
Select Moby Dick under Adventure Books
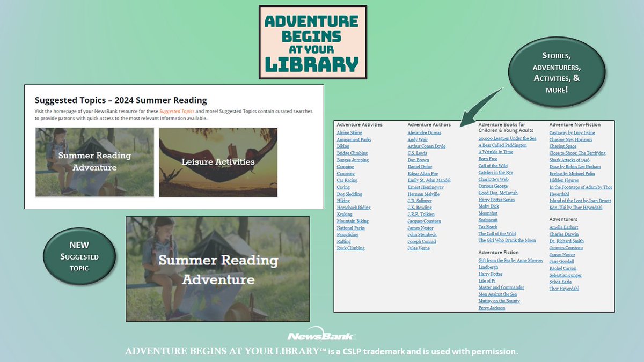tap(488, 206)
